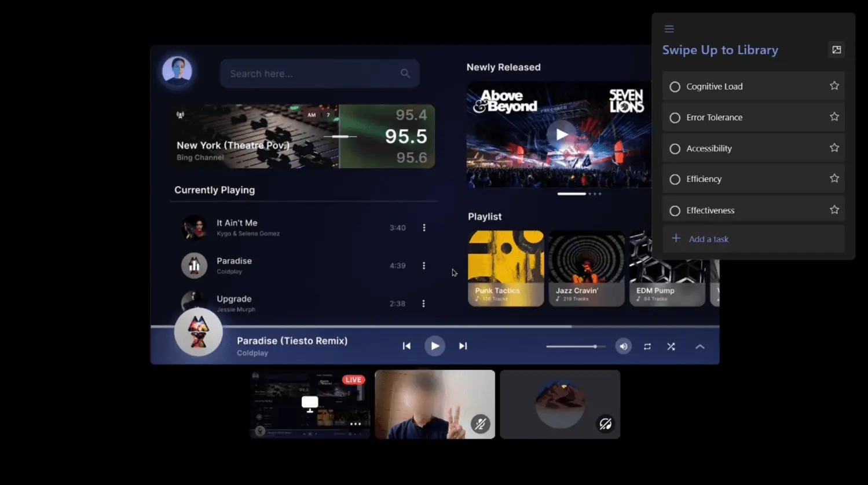Check off the Accessibility task circle
Screen dimensions: 868x485
click(x=675, y=149)
